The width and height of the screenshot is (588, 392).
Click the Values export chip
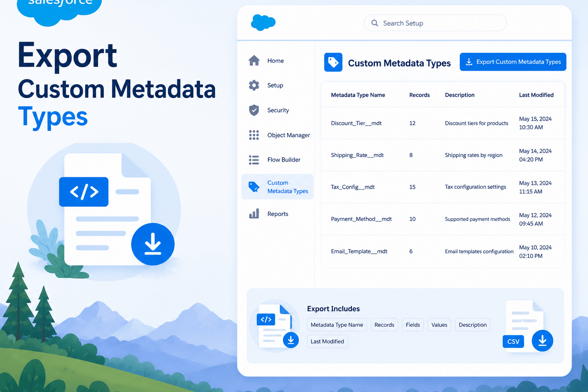[439, 325]
